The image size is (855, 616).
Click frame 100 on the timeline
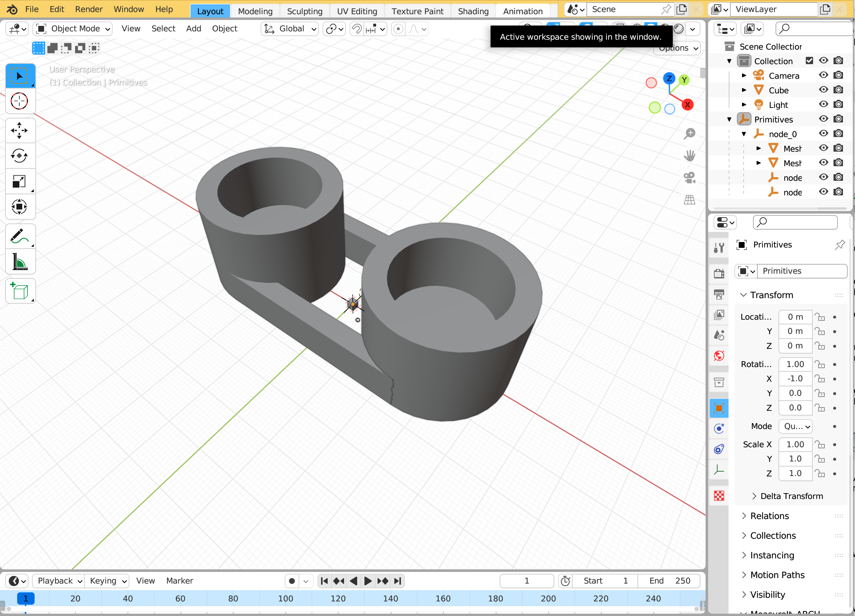pyautogui.click(x=285, y=598)
